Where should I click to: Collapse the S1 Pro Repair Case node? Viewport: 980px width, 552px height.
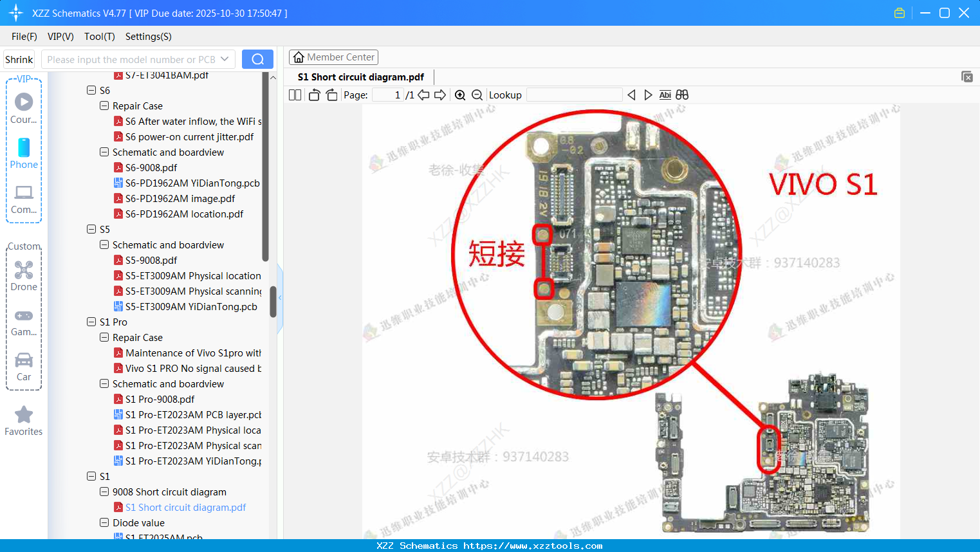coord(104,337)
